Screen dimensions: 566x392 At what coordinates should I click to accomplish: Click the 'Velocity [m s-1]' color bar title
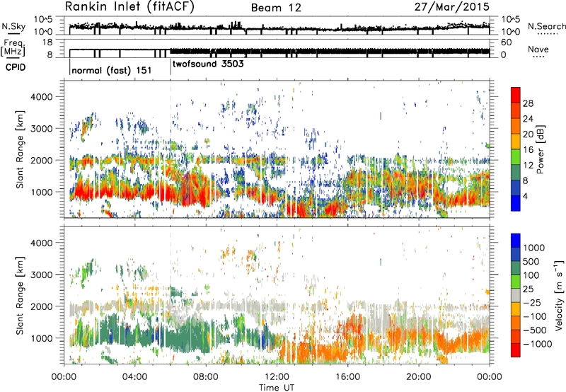[x=559, y=295]
